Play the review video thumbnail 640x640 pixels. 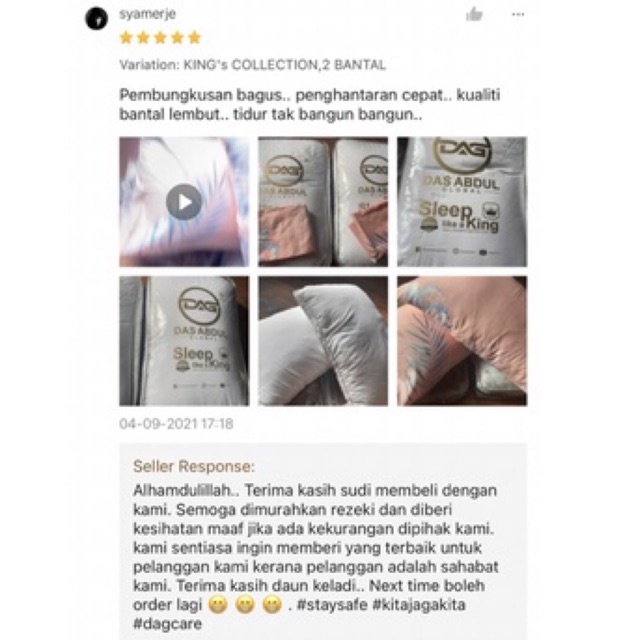pos(184,202)
